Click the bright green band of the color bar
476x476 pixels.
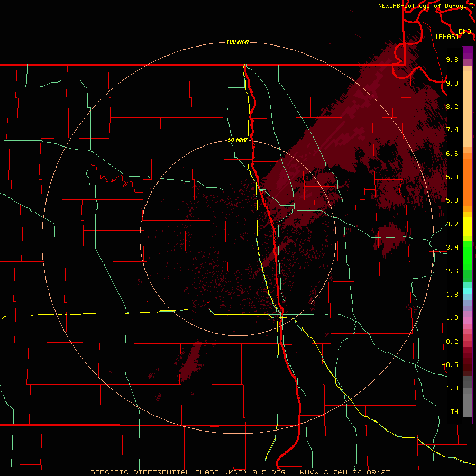click(x=467, y=255)
